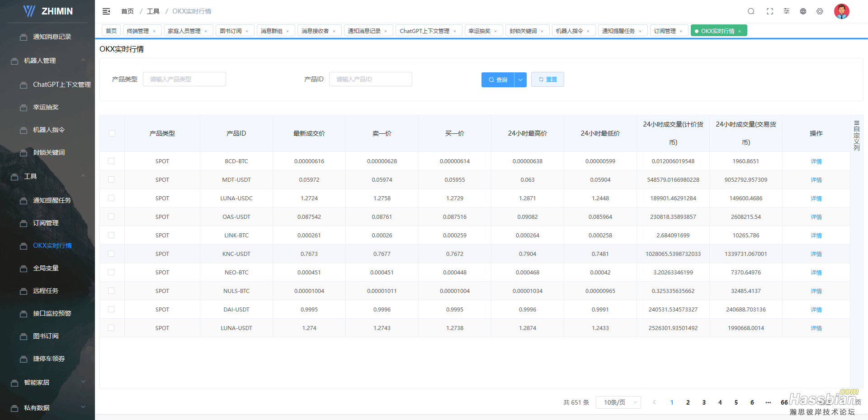Click the 首页 breadcrumb link
868x420 pixels.
click(x=127, y=11)
